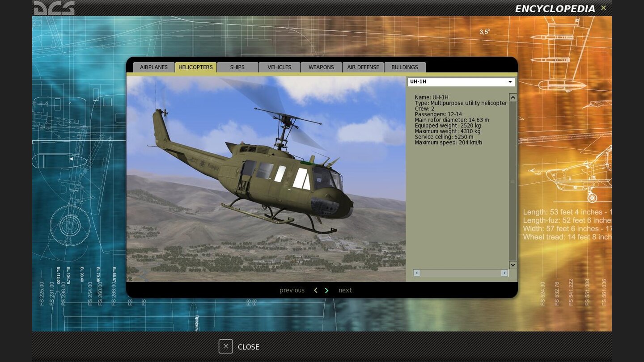Click the 'Passengers: 12-14' line
Image resolution: width=644 pixels, height=362 pixels.
click(438, 114)
